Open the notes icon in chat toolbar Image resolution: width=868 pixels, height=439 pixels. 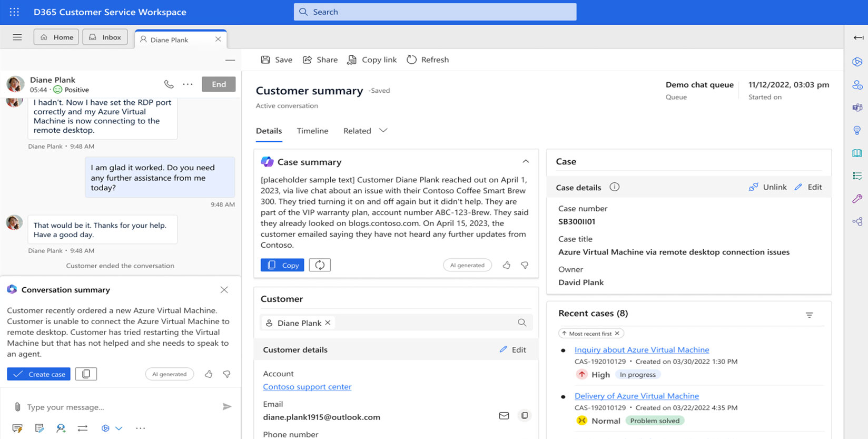(40, 428)
